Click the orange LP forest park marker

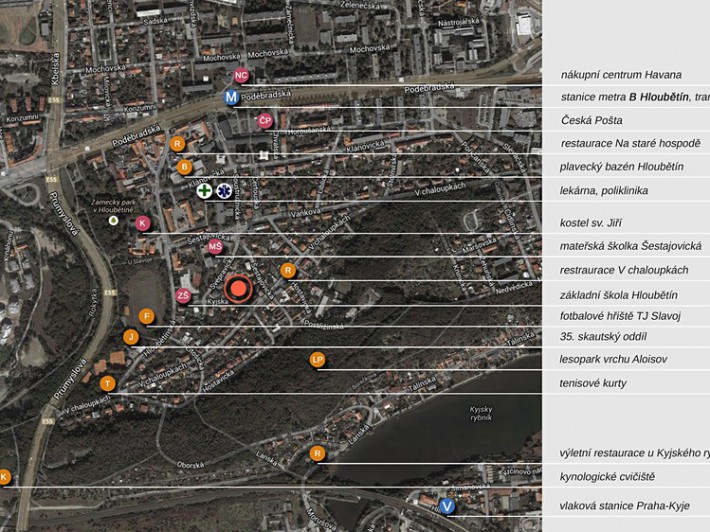(x=318, y=360)
